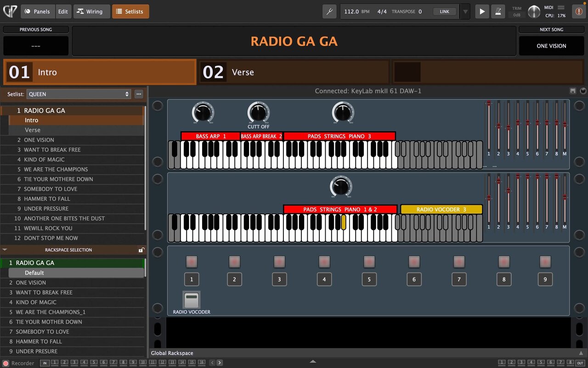Toggle red pad LED above button 1
The image size is (588, 368).
tap(192, 262)
